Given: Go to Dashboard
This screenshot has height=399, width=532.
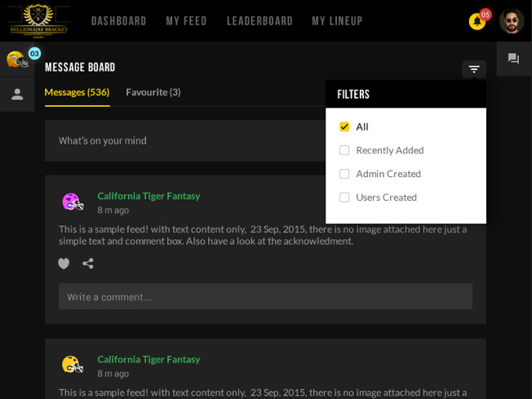Looking at the screenshot, I should (x=119, y=21).
